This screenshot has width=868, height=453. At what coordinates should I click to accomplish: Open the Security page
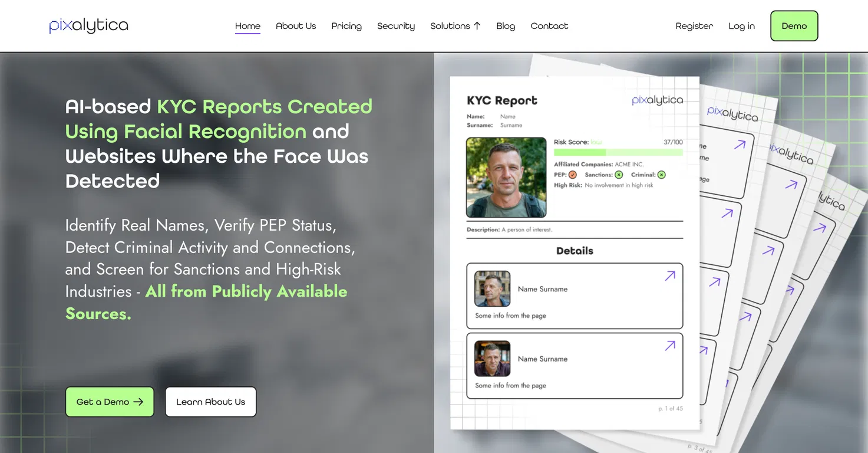(396, 26)
